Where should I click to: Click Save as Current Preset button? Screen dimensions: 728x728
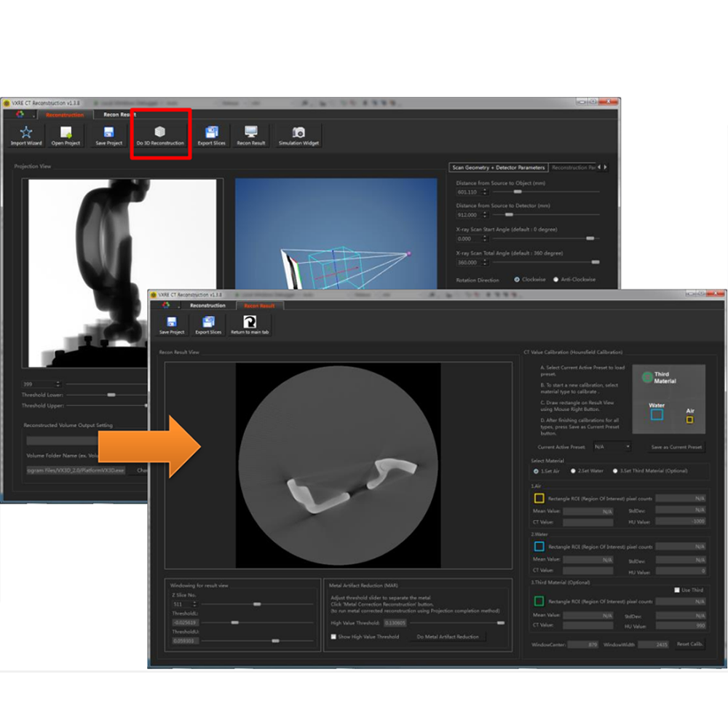[676, 447]
